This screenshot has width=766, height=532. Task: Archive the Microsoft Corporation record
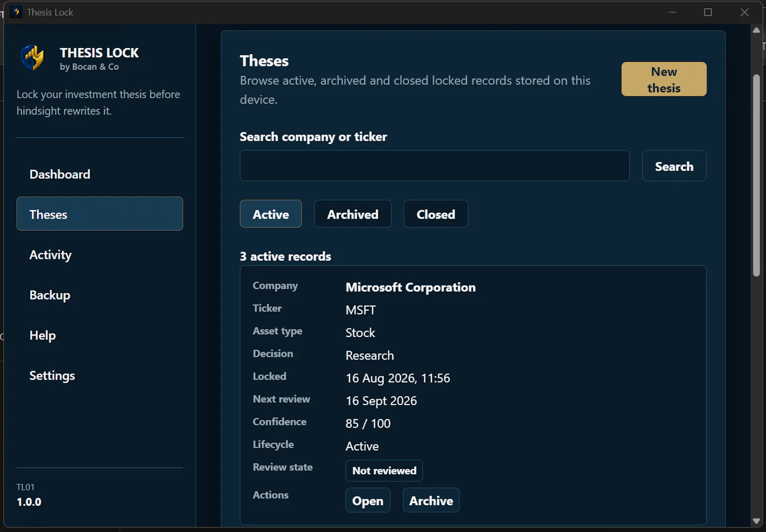(x=431, y=500)
